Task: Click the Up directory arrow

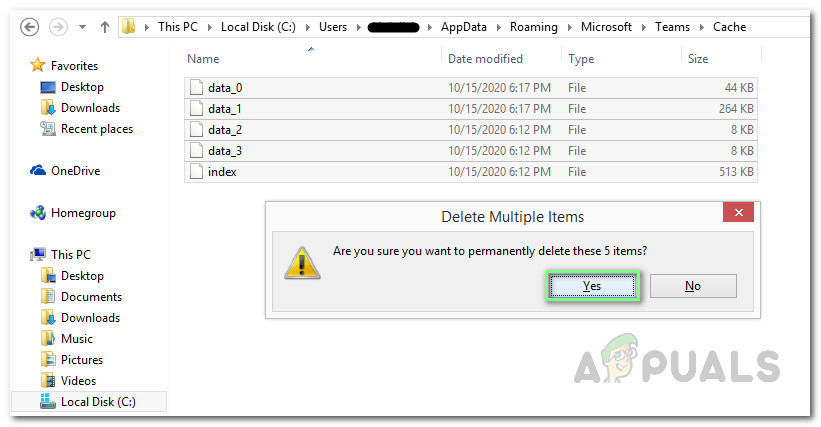Action: (x=102, y=27)
